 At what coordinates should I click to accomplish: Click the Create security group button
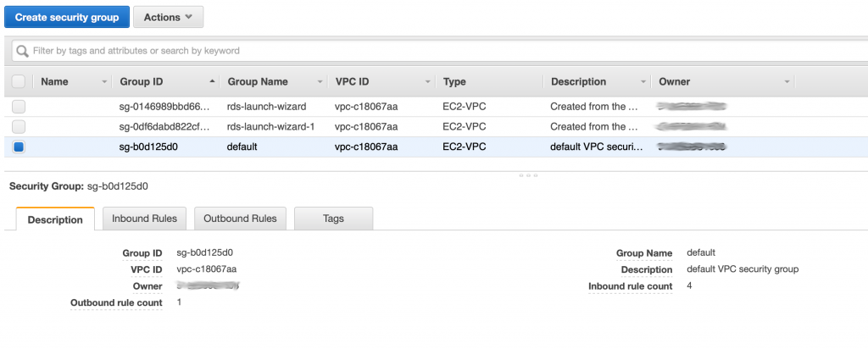pos(67,17)
